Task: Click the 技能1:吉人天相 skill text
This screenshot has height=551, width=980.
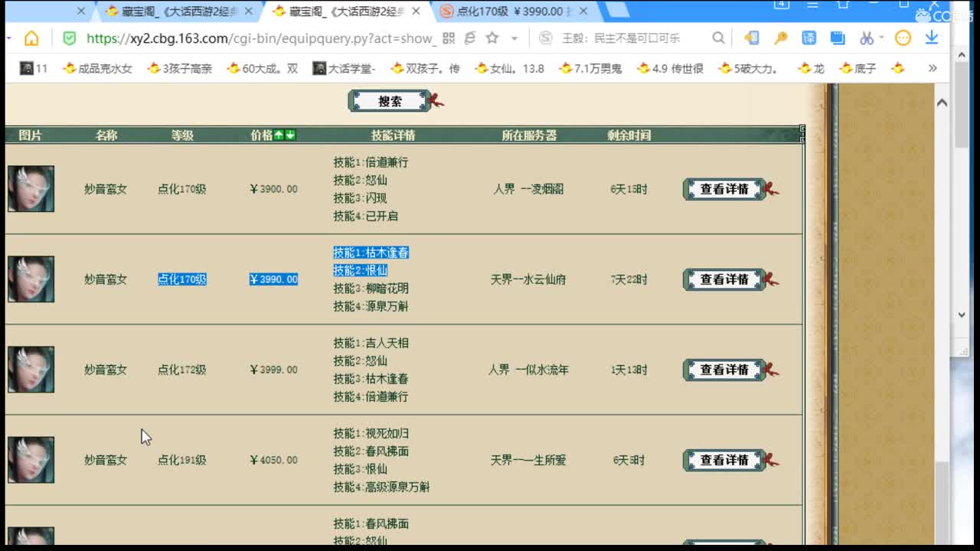Action: click(371, 343)
